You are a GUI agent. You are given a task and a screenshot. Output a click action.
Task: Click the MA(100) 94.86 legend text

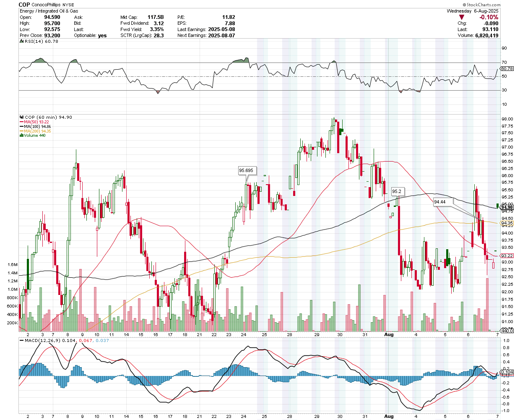tap(37, 127)
